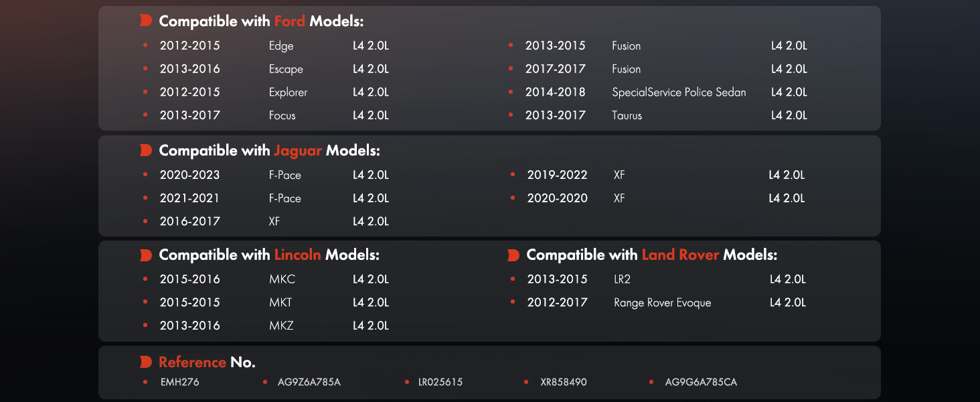This screenshot has height=402, width=980.
Task: Click the bullet before EMH276 reference
Action: coord(145,382)
